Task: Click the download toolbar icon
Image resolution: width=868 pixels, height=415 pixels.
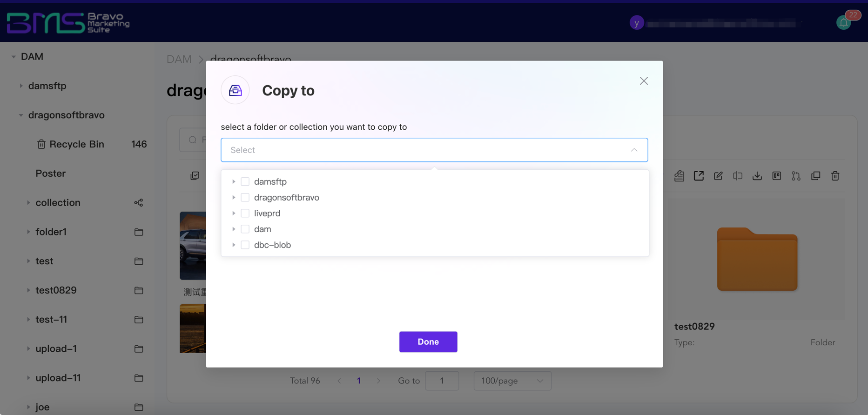Action: [x=757, y=176]
